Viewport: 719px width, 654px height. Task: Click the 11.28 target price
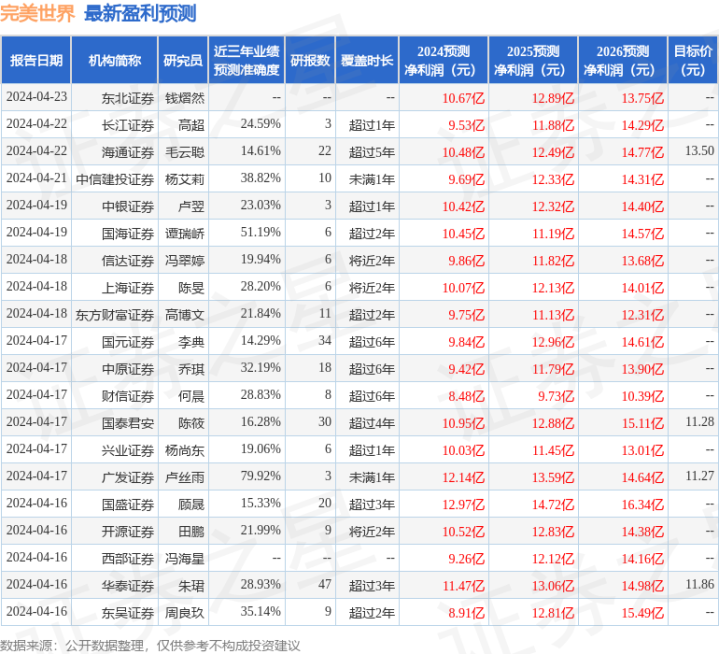[x=699, y=422]
